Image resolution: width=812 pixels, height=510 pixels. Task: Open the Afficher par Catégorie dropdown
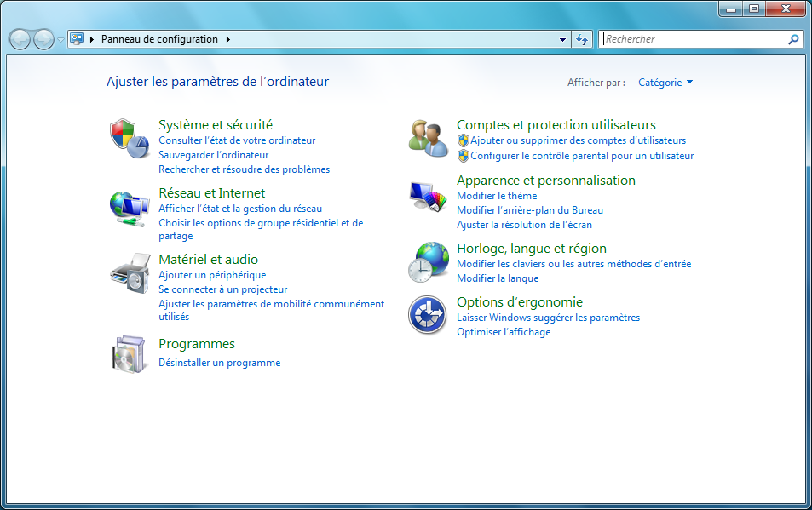[x=665, y=83]
